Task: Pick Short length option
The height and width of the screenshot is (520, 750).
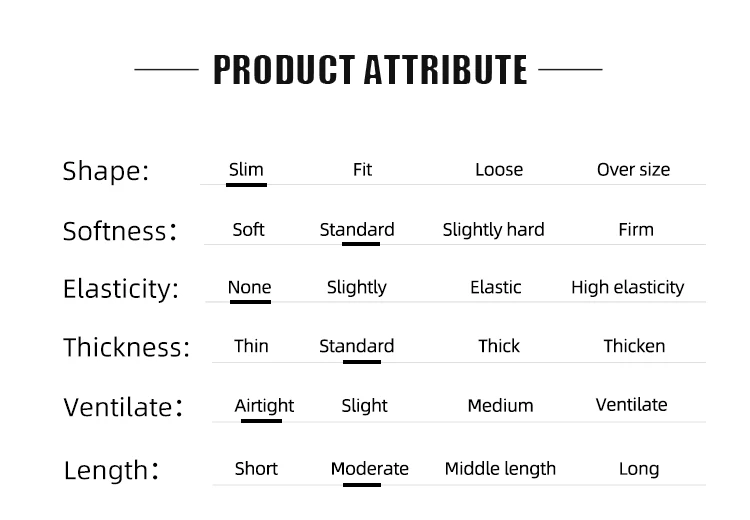Action: (256, 468)
